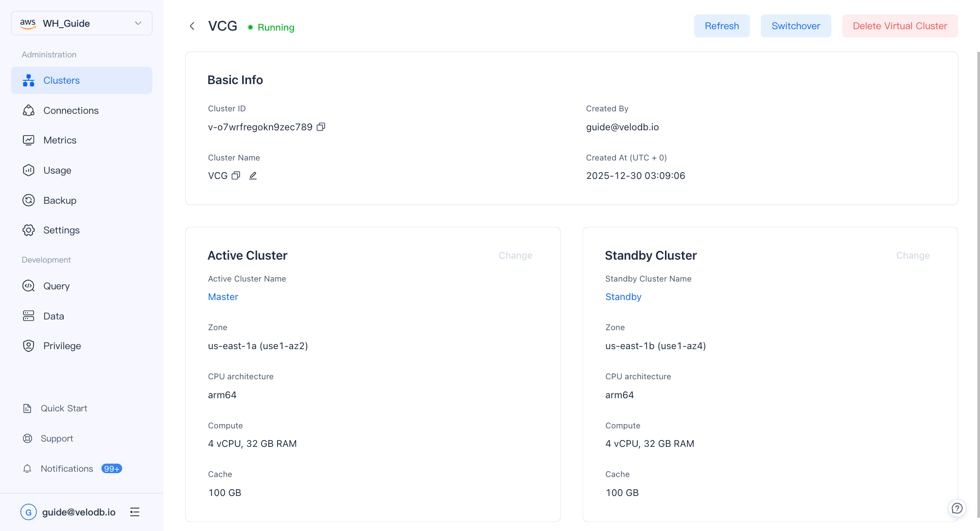Click the user avatar G icon
Image resolution: width=980 pixels, height=531 pixels.
[x=28, y=512]
